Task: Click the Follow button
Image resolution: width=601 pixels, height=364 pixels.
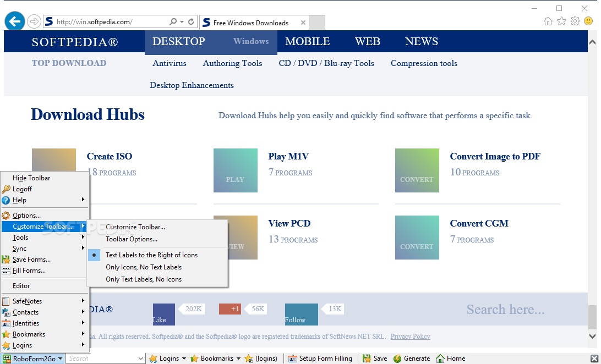Action: click(301, 315)
